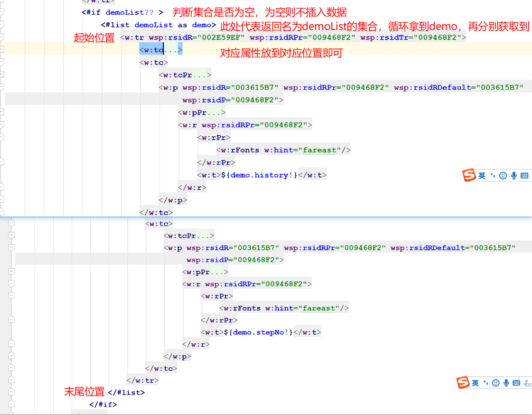
Task: Click gutter fold-end marker on the </#list> row
Action: 11,392
